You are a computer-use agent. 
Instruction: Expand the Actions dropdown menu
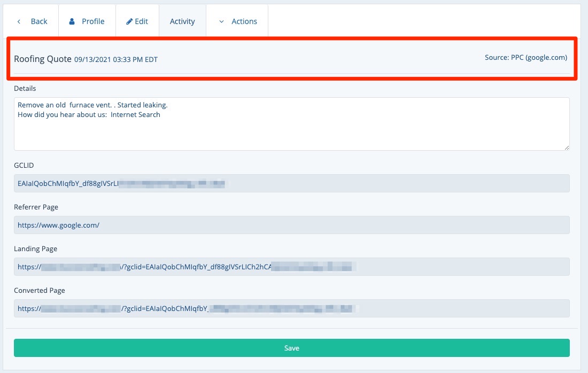coord(244,21)
